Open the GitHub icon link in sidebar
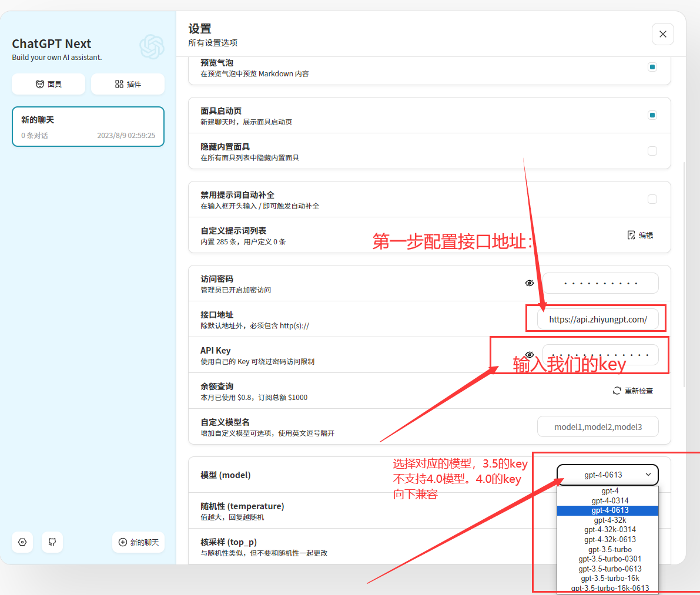 (52, 542)
